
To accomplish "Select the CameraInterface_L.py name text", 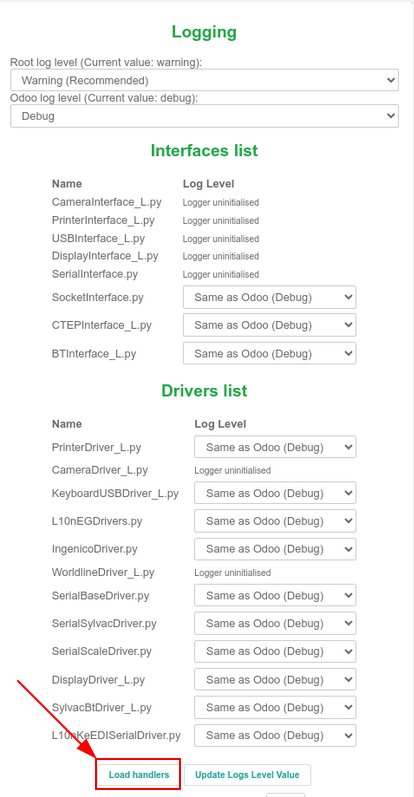I will 107,202.
